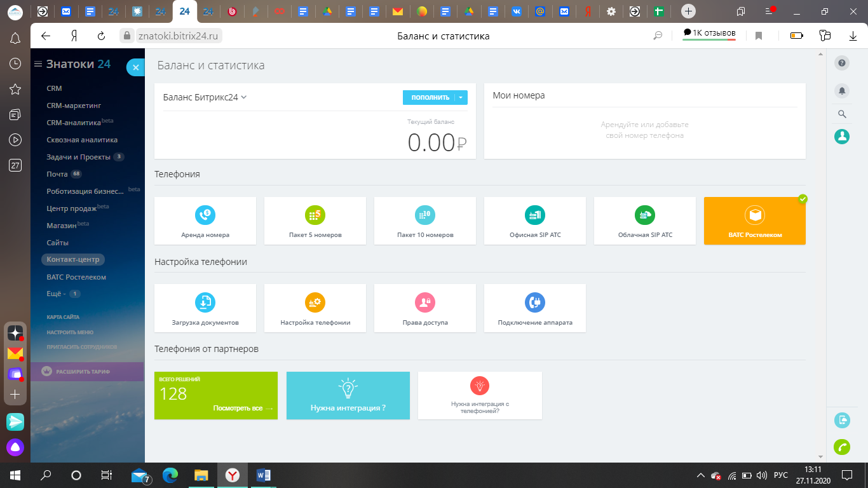Click the search magnifier in right panel
Viewport: 868px width, 488px height.
842,114
